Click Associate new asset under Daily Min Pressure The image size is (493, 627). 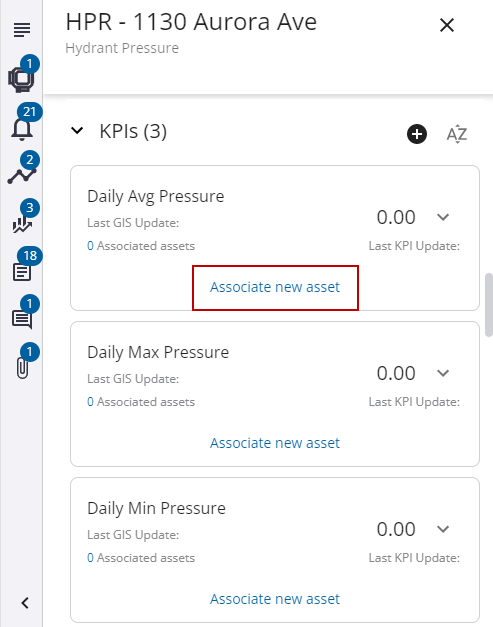coord(275,599)
